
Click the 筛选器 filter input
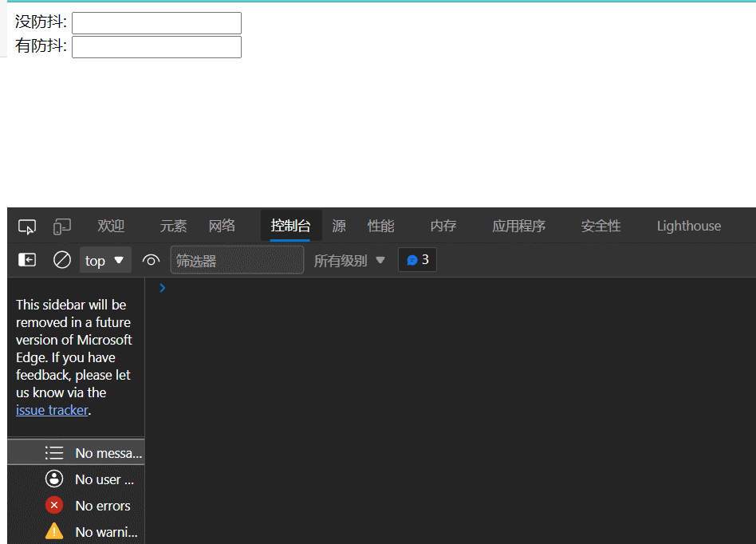point(237,260)
